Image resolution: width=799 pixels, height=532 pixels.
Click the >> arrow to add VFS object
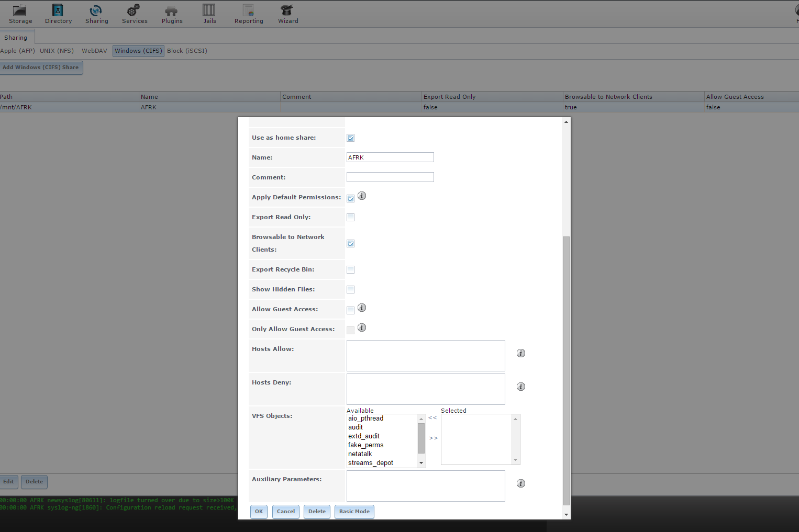coord(434,438)
